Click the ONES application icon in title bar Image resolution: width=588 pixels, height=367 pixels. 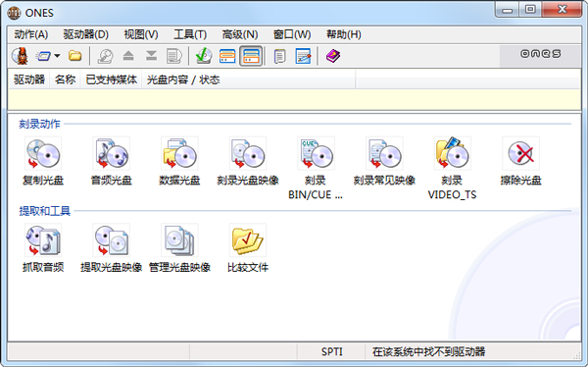14,13
